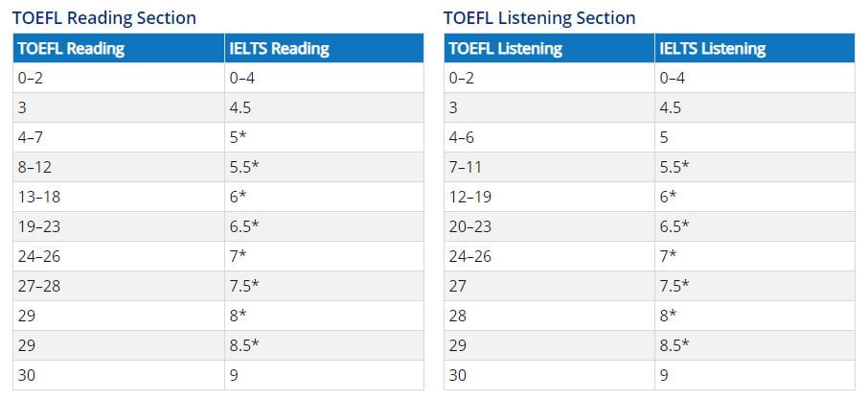Click the TOEFL Reading 30 cell
This screenshot has height=400, width=868.
coord(119,376)
